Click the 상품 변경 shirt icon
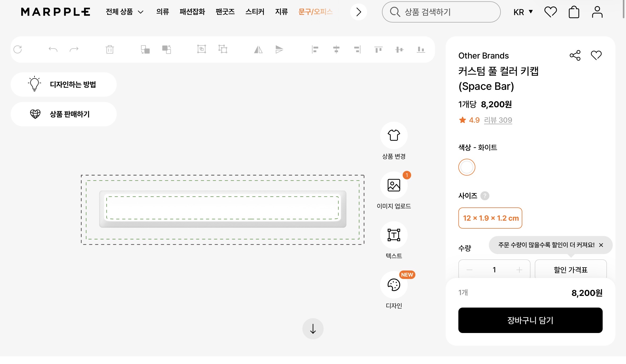 tap(394, 135)
